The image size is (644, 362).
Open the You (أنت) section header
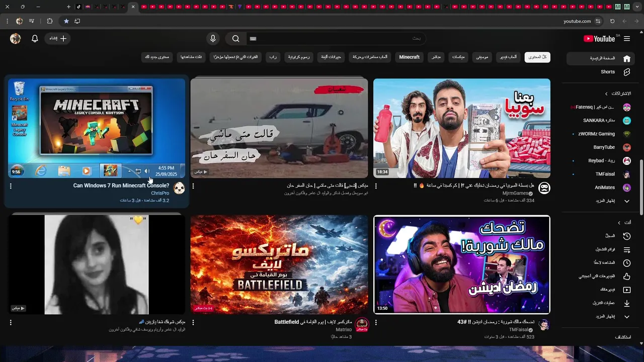tap(624, 222)
